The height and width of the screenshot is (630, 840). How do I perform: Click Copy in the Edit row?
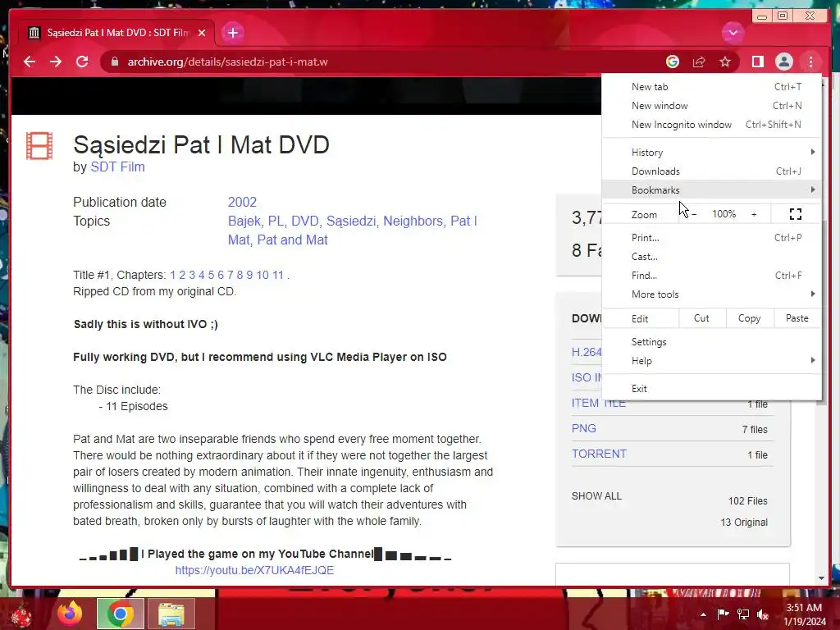point(749,318)
